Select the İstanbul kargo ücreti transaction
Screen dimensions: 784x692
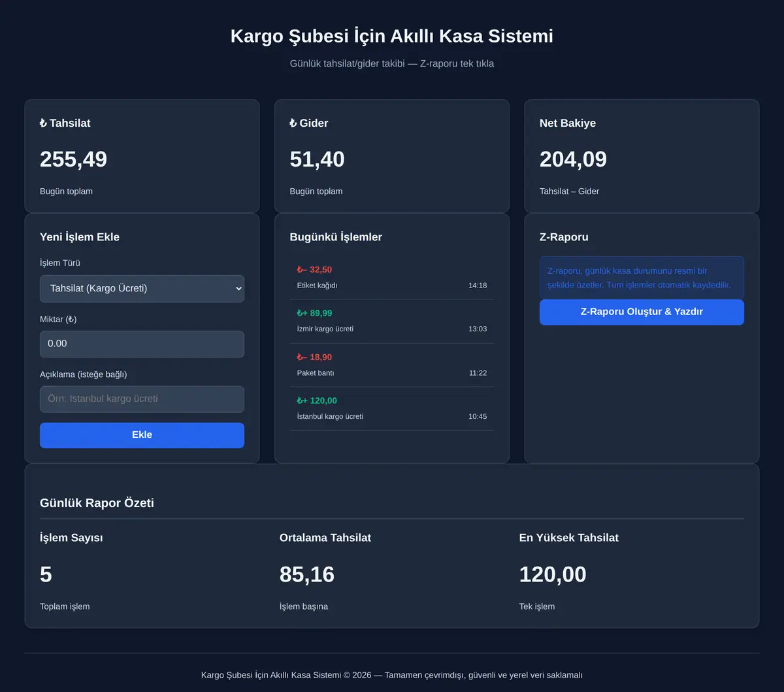(x=392, y=408)
